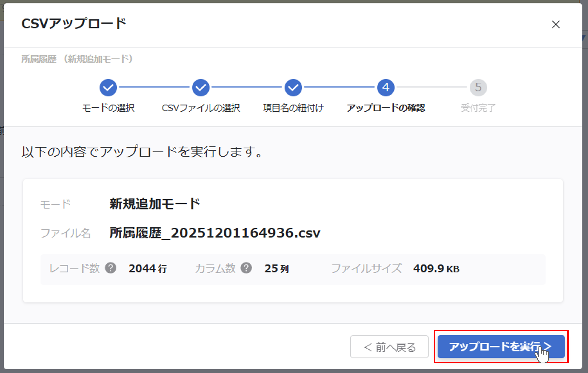588x373 pixels.
Task: Click the checkmark icon for 項目名の紐付け step
Action: [x=293, y=87]
